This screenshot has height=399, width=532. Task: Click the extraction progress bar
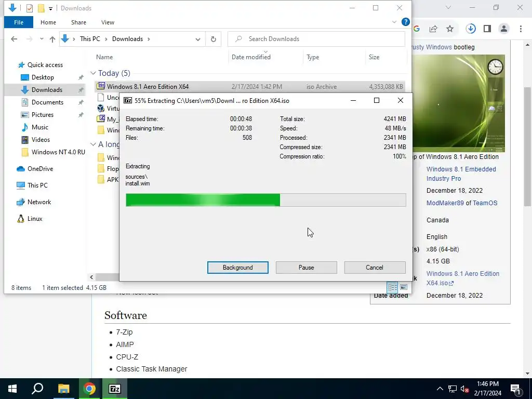(x=265, y=200)
